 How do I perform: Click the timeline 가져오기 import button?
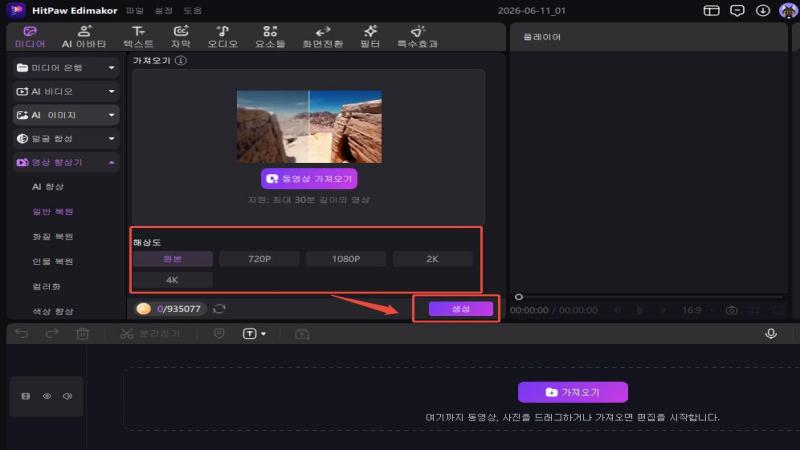click(x=573, y=392)
